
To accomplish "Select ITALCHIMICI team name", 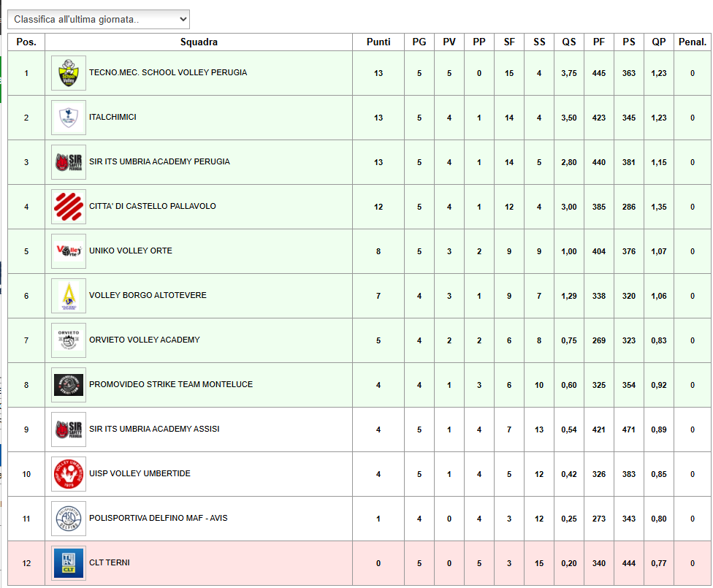I will [x=113, y=118].
